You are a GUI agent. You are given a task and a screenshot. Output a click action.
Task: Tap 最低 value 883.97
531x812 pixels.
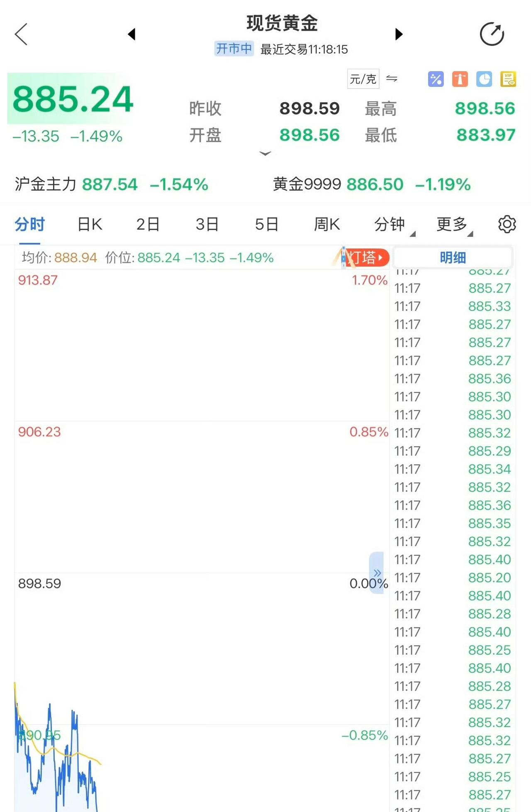click(x=486, y=135)
